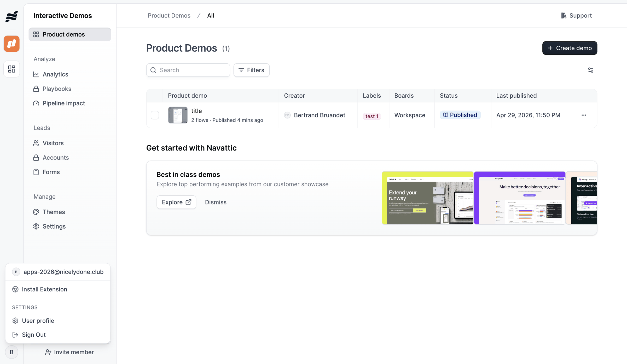Click Install Extension in the user menu
The width and height of the screenshot is (627, 364).
point(58,289)
